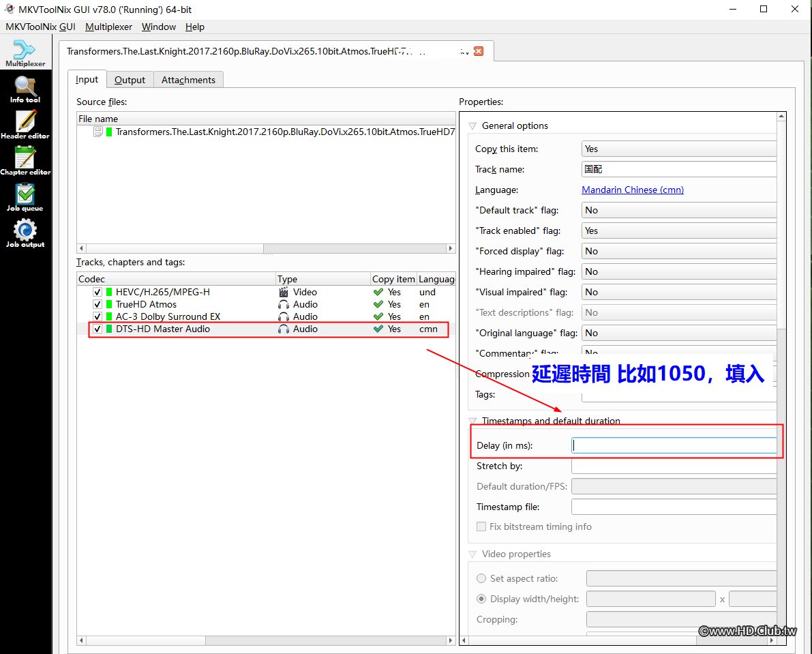This screenshot has width=812, height=654.
Task: Click the Delay (in ms) input field
Action: [x=674, y=446]
